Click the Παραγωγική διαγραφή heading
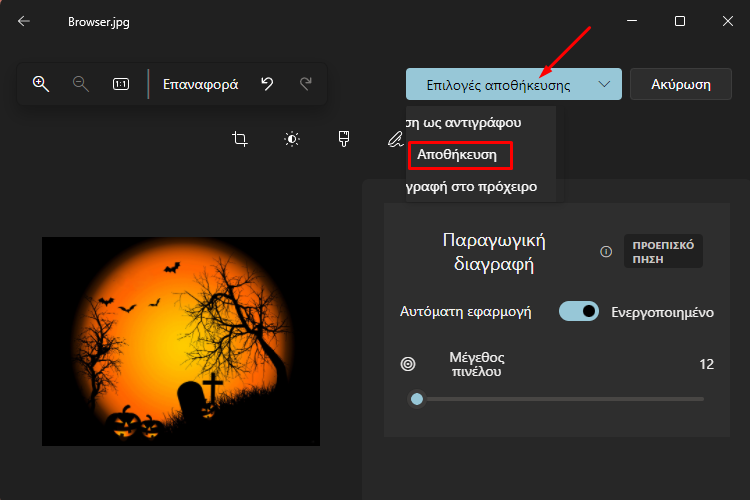The width and height of the screenshot is (750, 500). click(494, 252)
